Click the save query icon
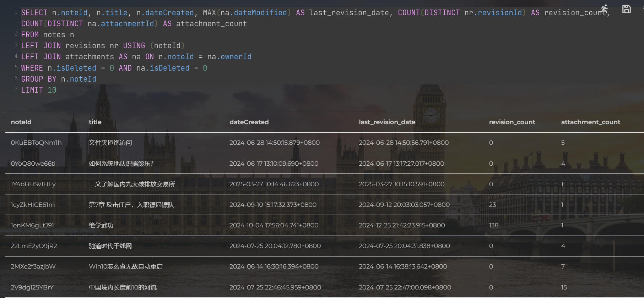This screenshot has height=298, width=644. point(627,9)
